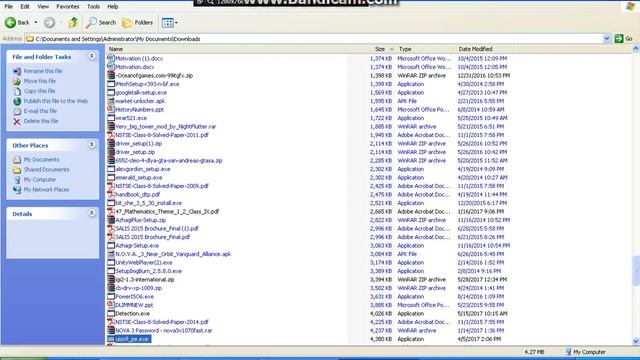The width and height of the screenshot is (640, 360).
Task: Click the address bar path field
Action: 314,39
